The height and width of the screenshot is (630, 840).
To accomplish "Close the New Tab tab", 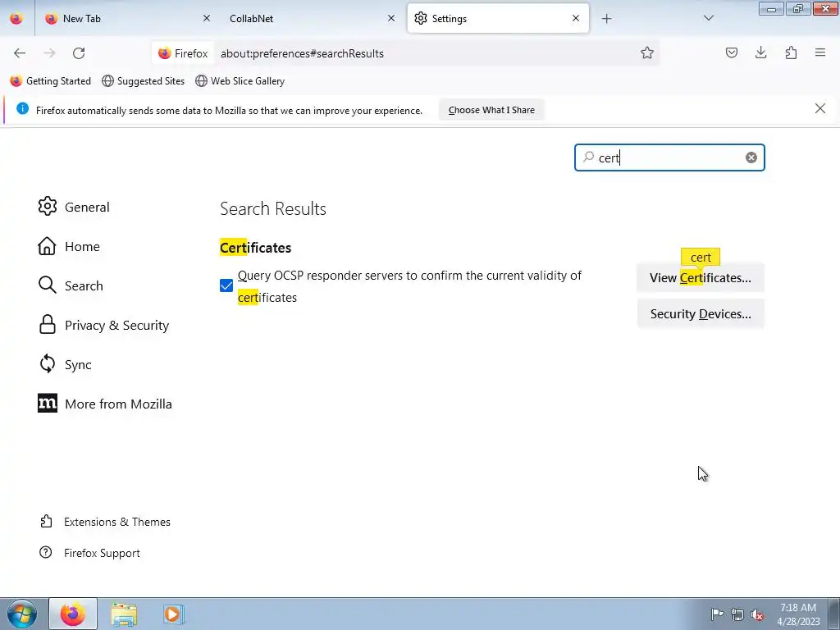I will click(207, 18).
